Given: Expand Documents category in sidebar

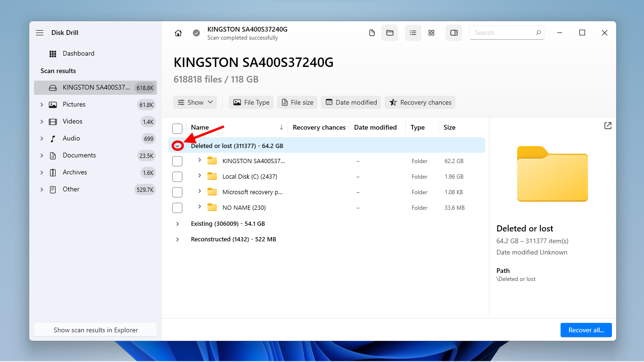Looking at the screenshot, I should click(x=41, y=156).
